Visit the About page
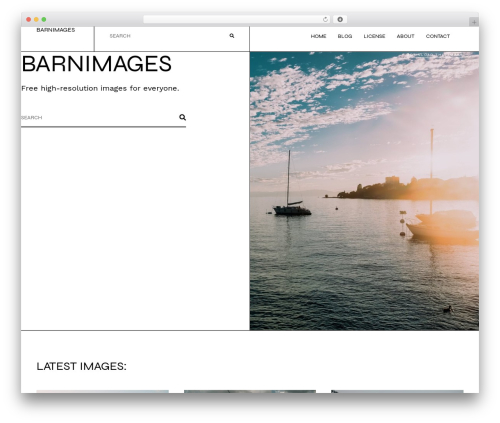Image resolution: width=500 pixels, height=423 pixels. point(405,36)
